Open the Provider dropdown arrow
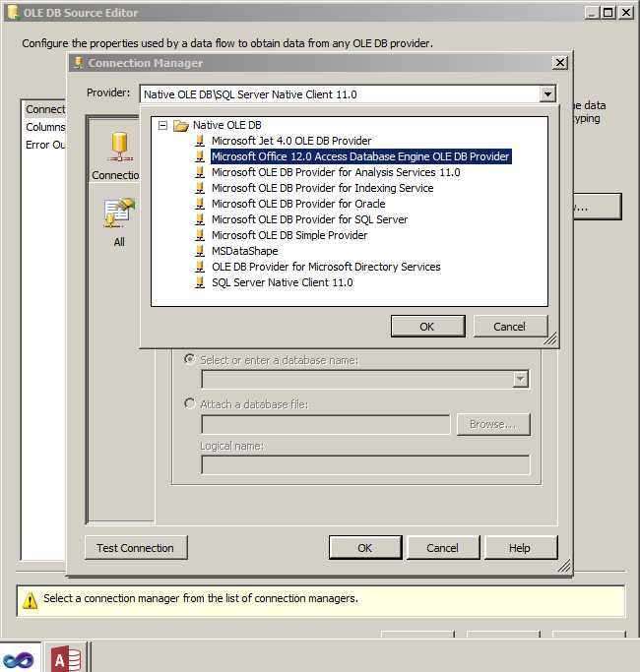The height and width of the screenshot is (672, 640). (547, 93)
